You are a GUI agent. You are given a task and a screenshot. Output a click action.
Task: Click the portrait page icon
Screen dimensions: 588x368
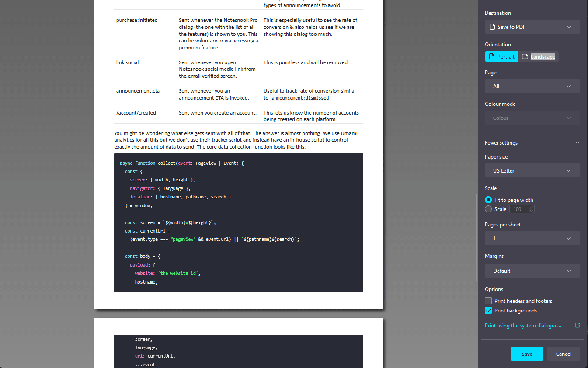[491, 56]
